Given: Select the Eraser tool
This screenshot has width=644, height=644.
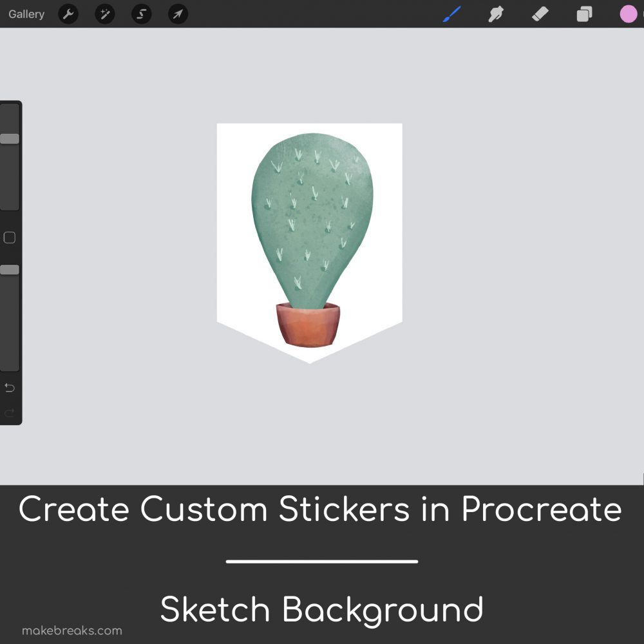Looking at the screenshot, I should (x=540, y=14).
